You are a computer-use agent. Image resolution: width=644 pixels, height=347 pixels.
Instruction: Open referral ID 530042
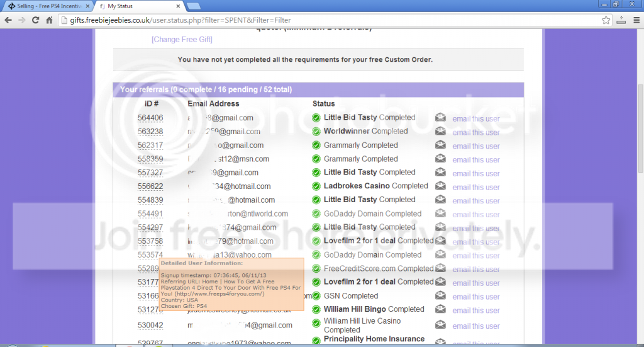(x=150, y=325)
